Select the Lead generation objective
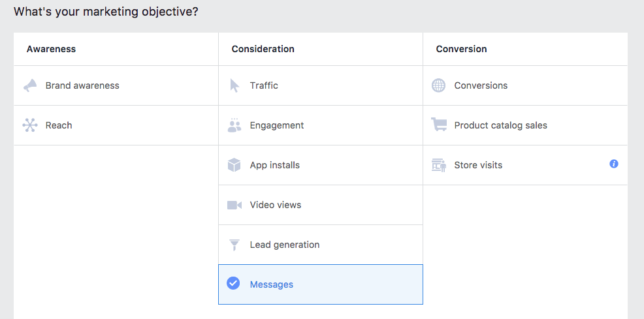The width and height of the screenshot is (644, 319). [x=285, y=245]
